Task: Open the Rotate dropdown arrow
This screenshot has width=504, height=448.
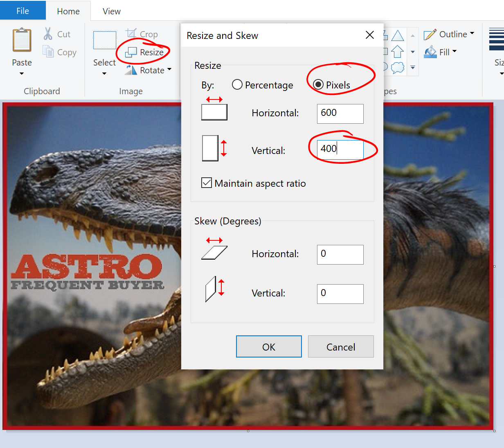Action: pyautogui.click(x=169, y=69)
